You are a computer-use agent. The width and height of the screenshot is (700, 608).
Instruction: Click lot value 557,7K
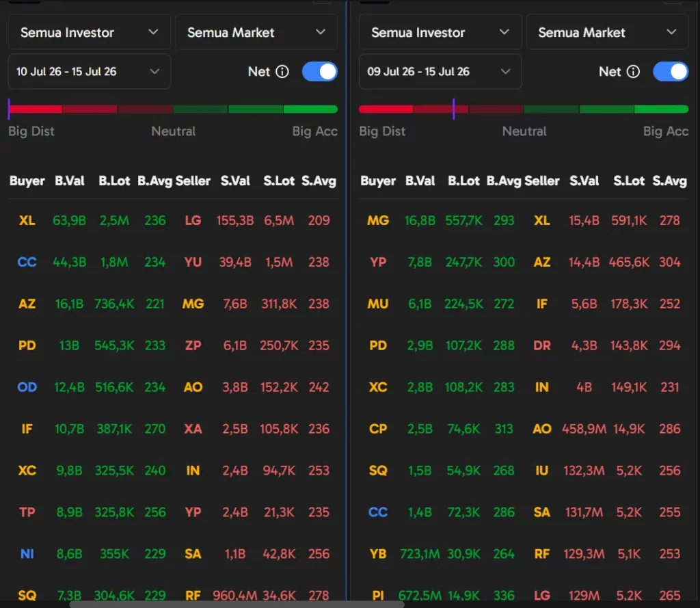tap(464, 220)
